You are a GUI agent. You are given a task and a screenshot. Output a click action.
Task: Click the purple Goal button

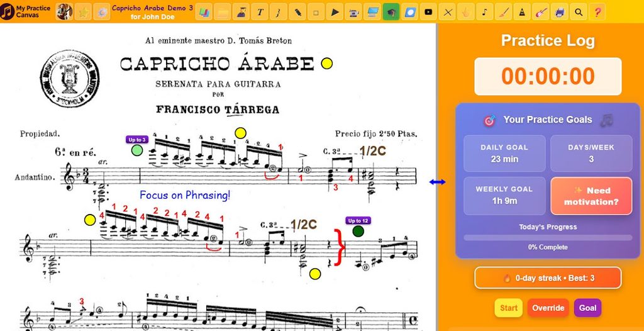pos(587,308)
